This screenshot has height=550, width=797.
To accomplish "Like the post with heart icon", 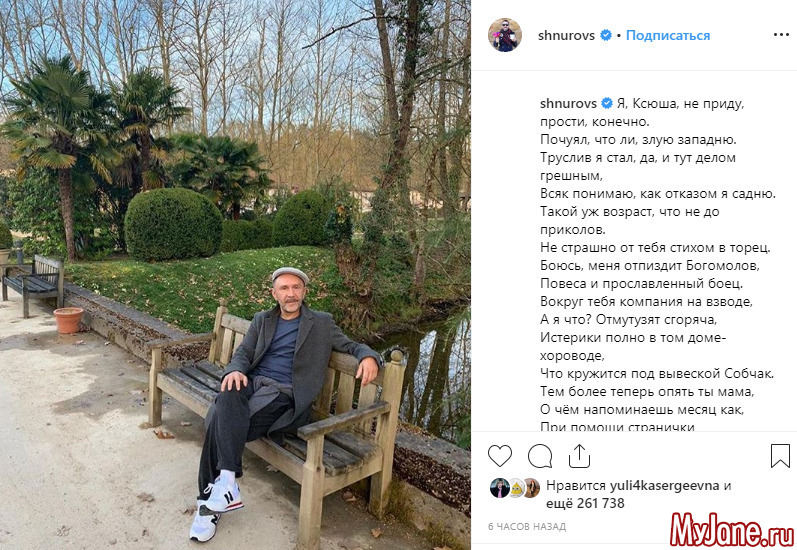I will (x=500, y=456).
